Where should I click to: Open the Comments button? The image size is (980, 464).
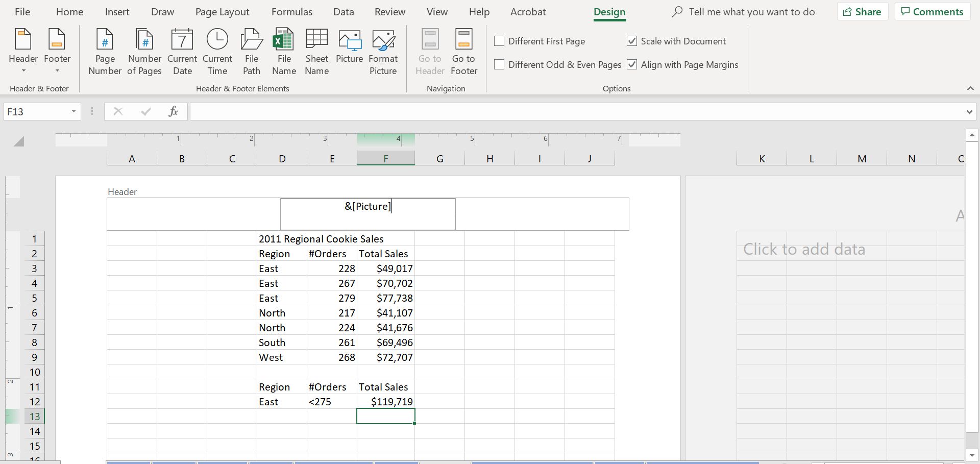[932, 12]
